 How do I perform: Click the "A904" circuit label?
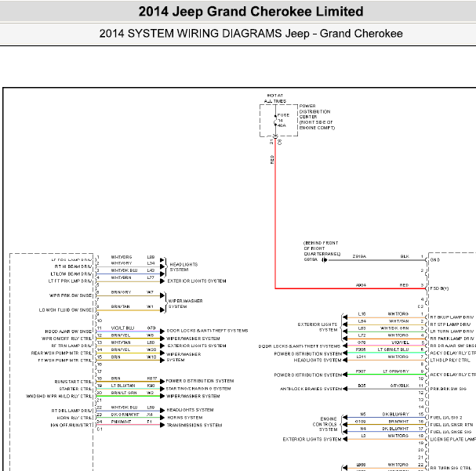pos(361,285)
